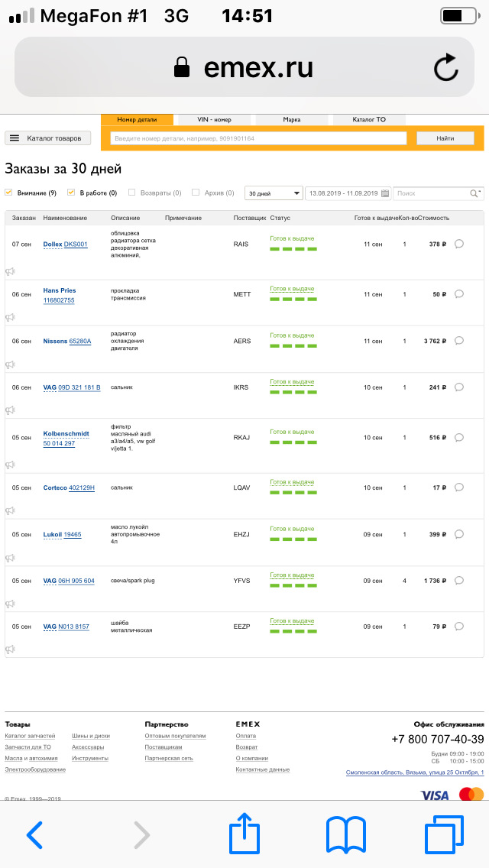Image resolution: width=489 pixels, height=868 pixels.
Task: Click megaphone icon under Lukoil row
Action: (10, 558)
